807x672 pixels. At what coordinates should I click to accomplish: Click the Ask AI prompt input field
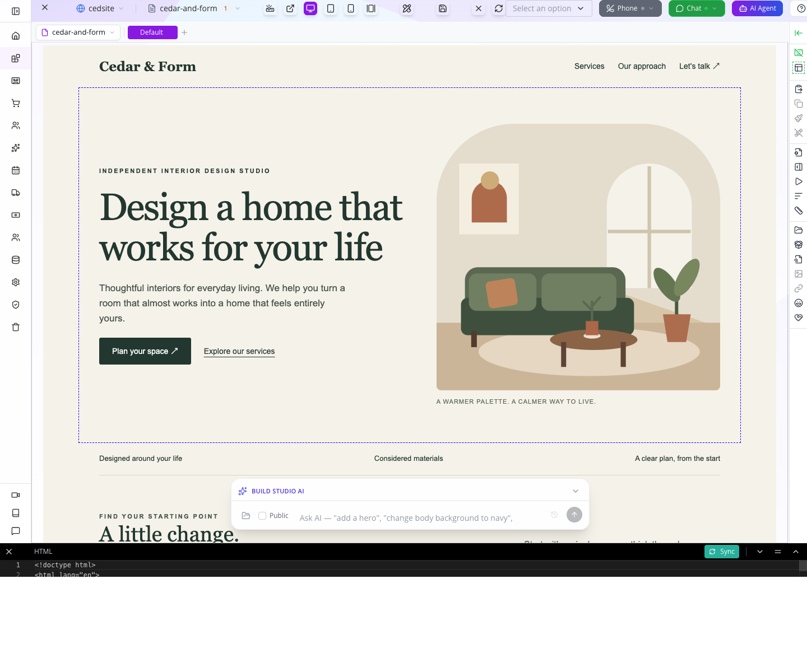(420, 518)
